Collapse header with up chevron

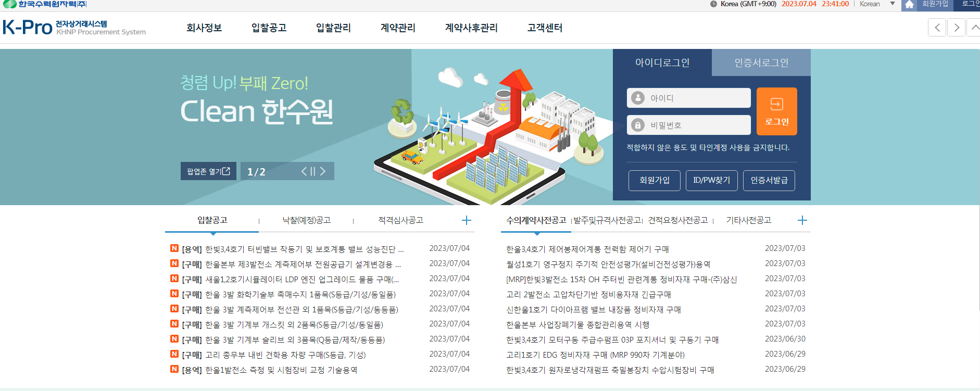click(974, 28)
